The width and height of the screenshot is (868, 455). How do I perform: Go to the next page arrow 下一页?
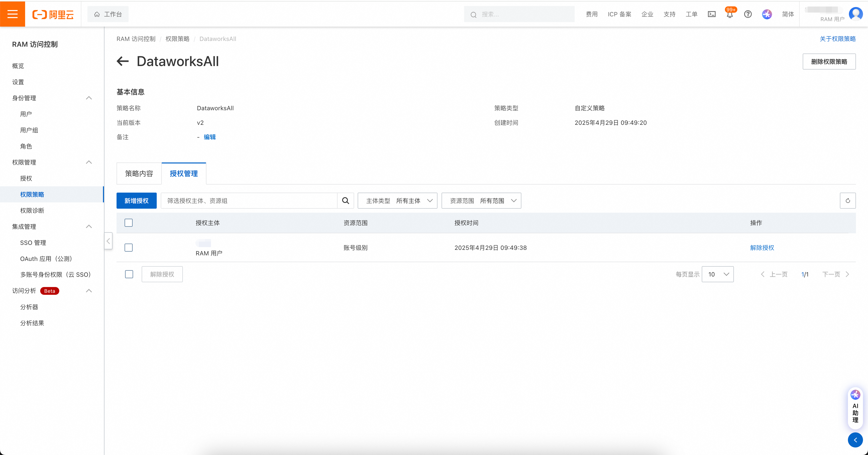click(836, 274)
